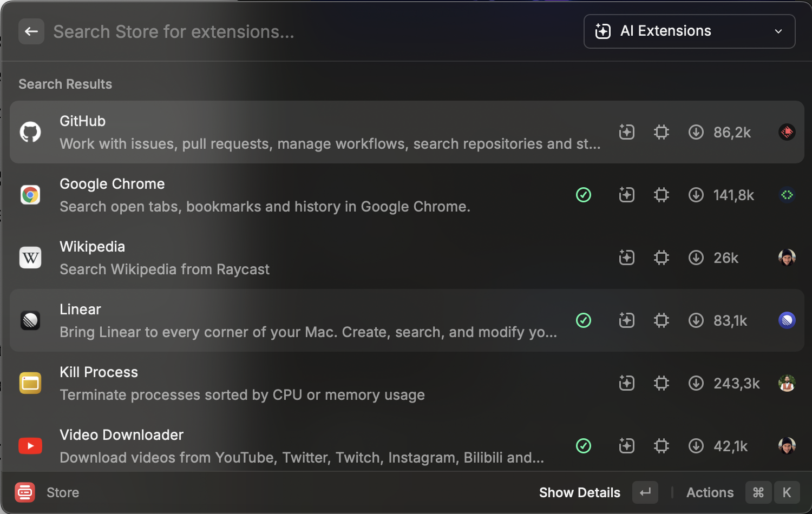
Task: Click the 243,3k download count
Action: pos(736,384)
